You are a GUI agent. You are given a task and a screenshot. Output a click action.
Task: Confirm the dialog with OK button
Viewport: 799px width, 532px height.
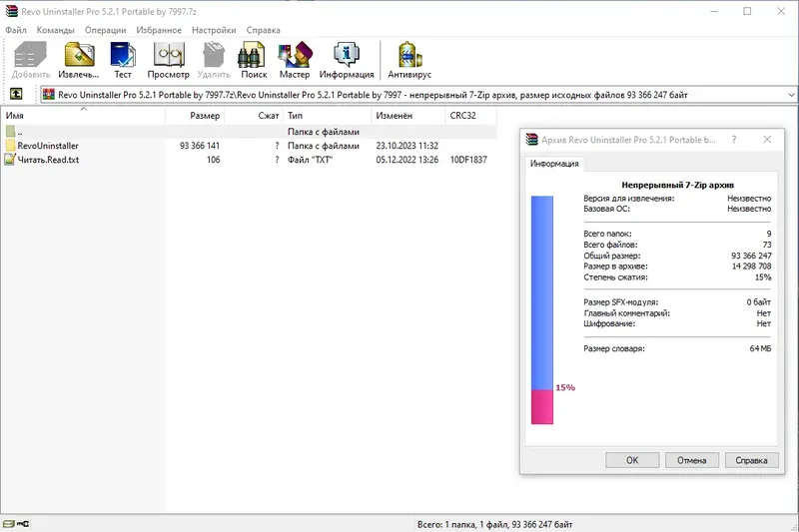click(x=632, y=460)
